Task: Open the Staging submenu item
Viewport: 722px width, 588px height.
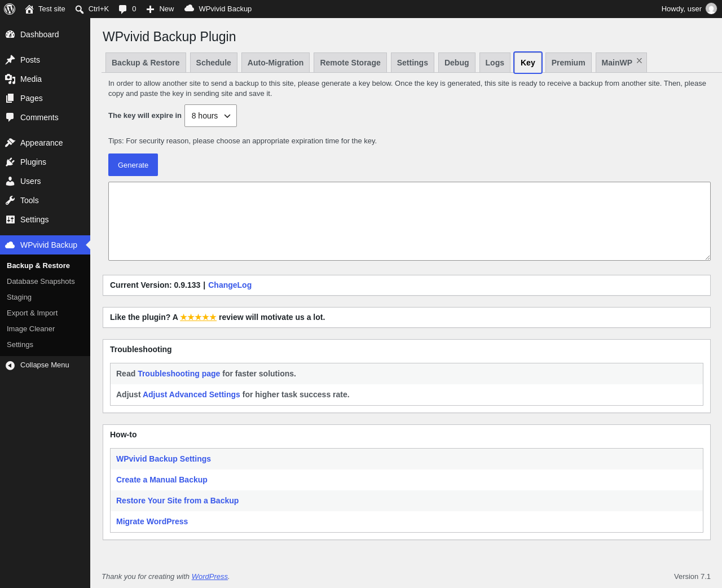Action: click(x=19, y=297)
